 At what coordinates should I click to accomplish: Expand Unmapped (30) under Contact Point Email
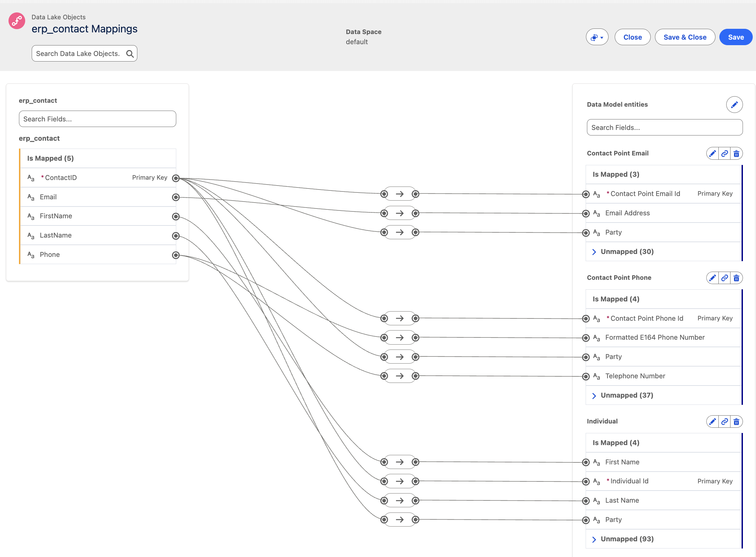pos(594,252)
